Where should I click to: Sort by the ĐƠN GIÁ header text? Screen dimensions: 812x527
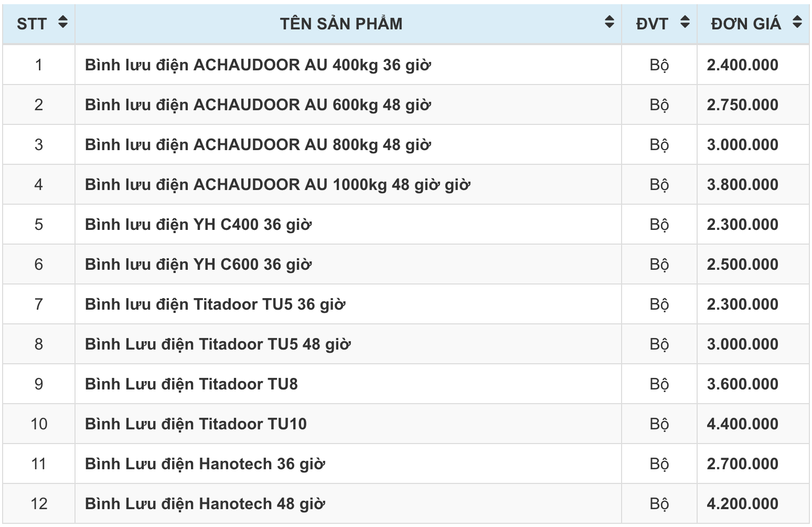[x=745, y=24]
